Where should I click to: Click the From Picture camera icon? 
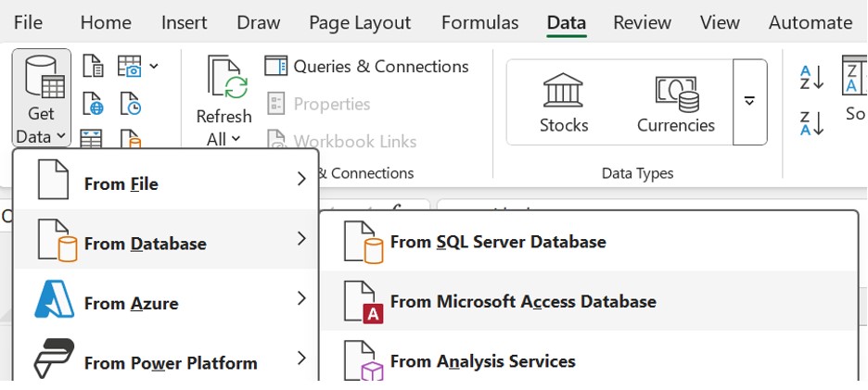coord(130,66)
